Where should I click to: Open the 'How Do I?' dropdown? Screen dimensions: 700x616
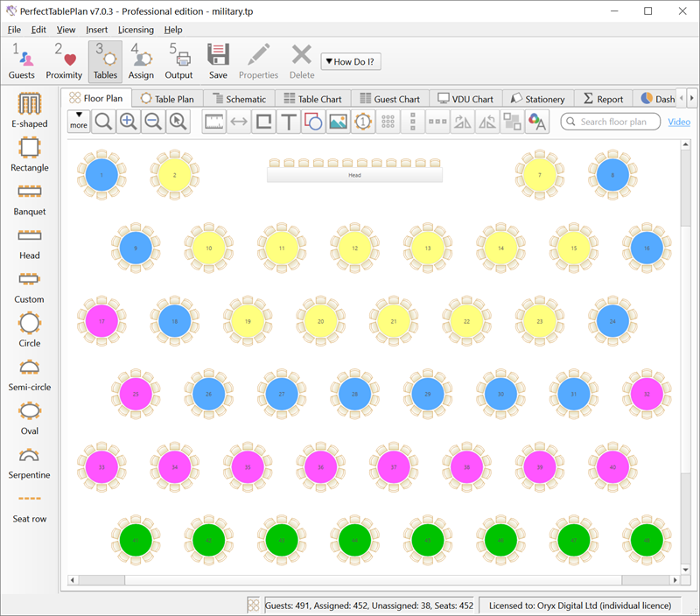tap(351, 61)
